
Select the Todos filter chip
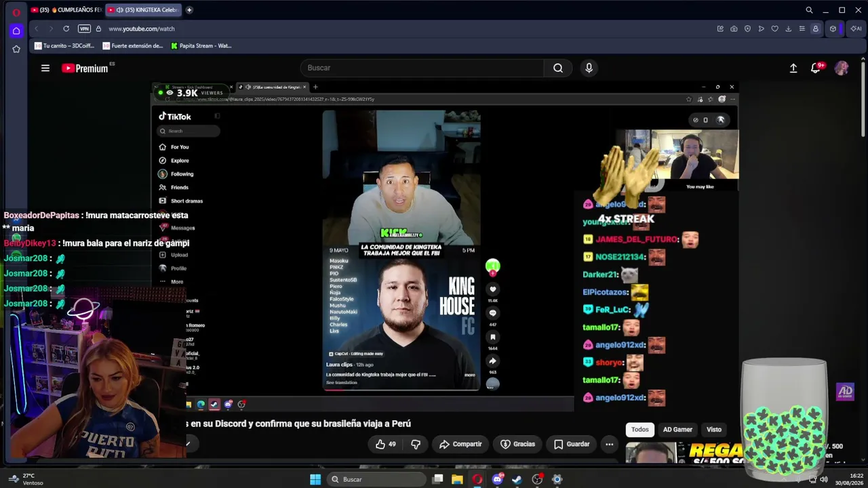[x=640, y=429]
